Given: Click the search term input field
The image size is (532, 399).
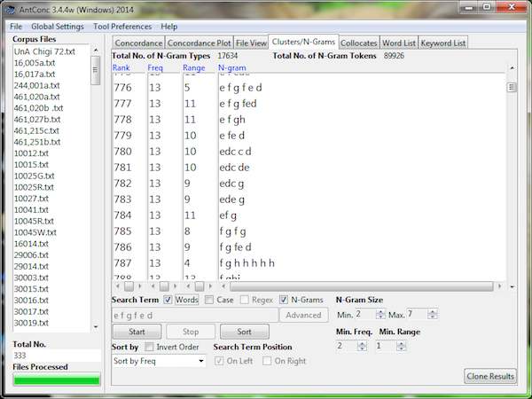Looking at the screenshot, I should click(195, 315).
